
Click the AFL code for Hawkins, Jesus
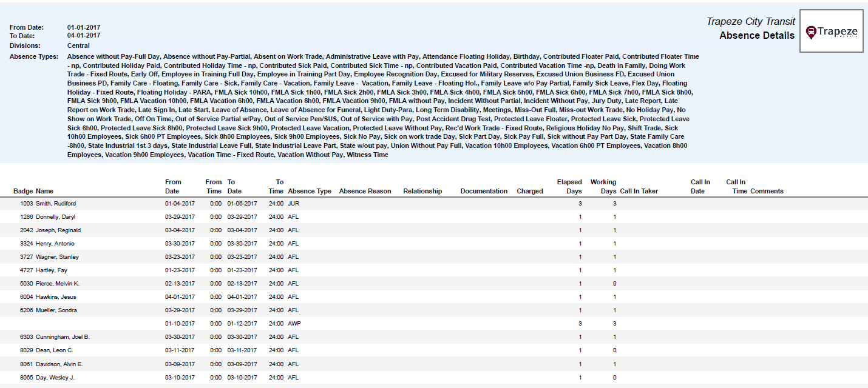click(294, 296)
